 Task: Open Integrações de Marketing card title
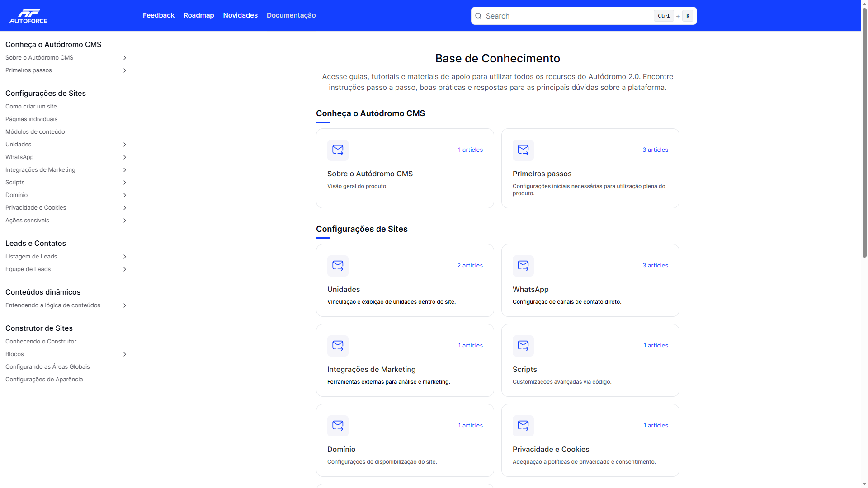[x=372, y=370]
